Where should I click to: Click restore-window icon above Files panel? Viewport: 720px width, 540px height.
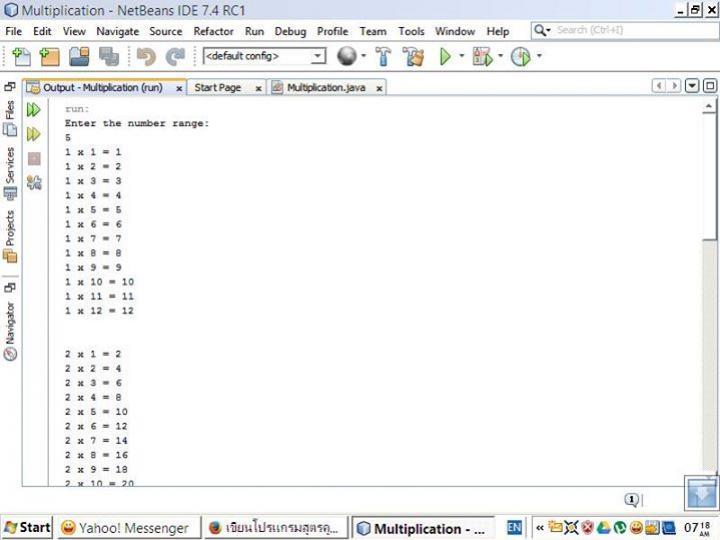[10, 86]
